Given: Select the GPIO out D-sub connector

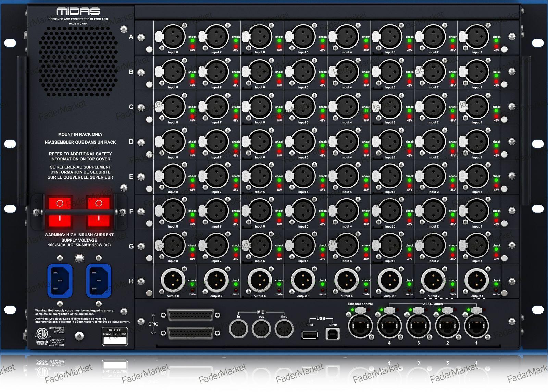Looking at the screenshot, I should tap(190, 332).
